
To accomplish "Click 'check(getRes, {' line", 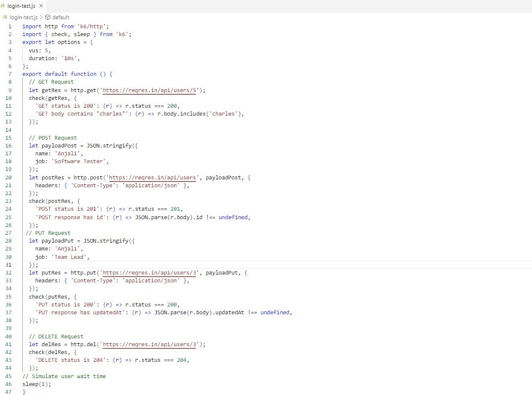I will [x=52, y=98].
